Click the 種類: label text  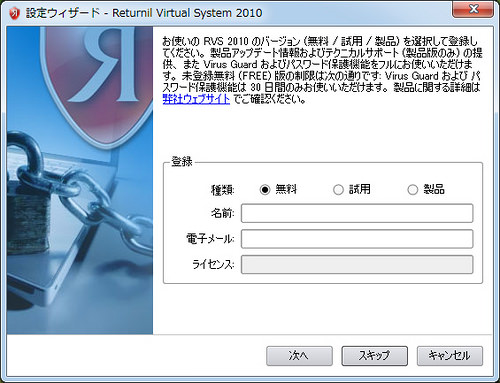point(223,190)
